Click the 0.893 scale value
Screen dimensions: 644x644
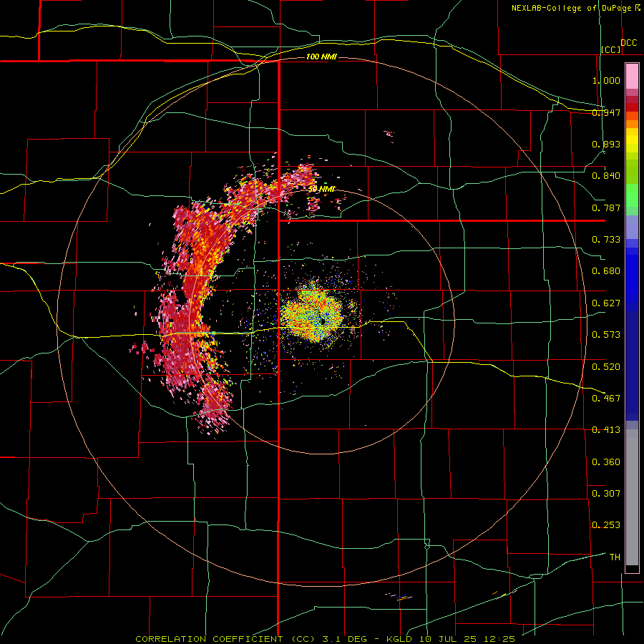[x=606, y=144]
